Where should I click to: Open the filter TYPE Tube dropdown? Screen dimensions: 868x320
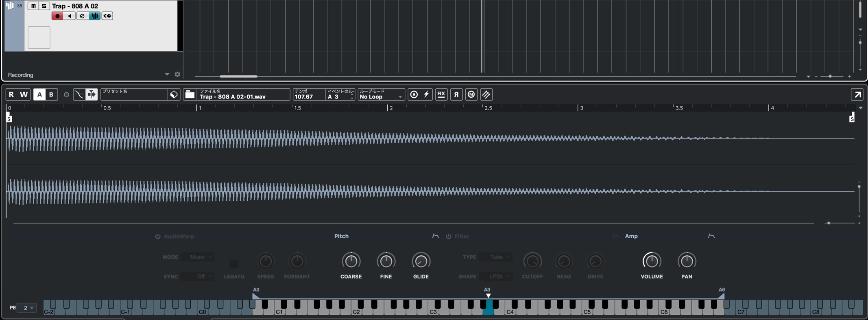tap(496, 257)
